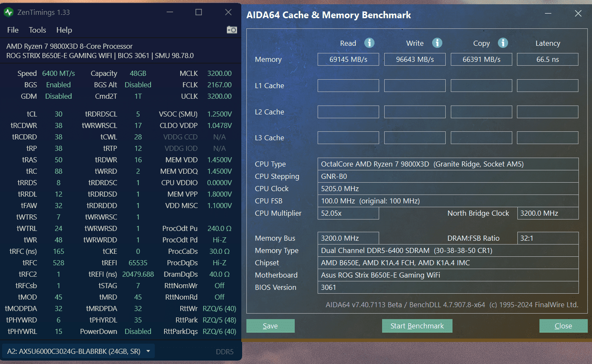Click the ZenTimings app logo icon
The image size is (592, 364).
tap(8, 12)
